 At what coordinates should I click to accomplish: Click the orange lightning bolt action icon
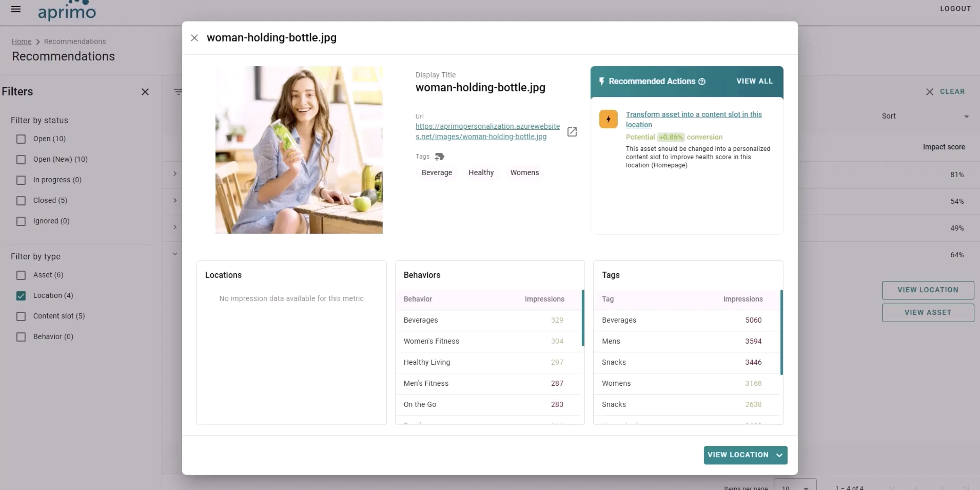point(608,119)
